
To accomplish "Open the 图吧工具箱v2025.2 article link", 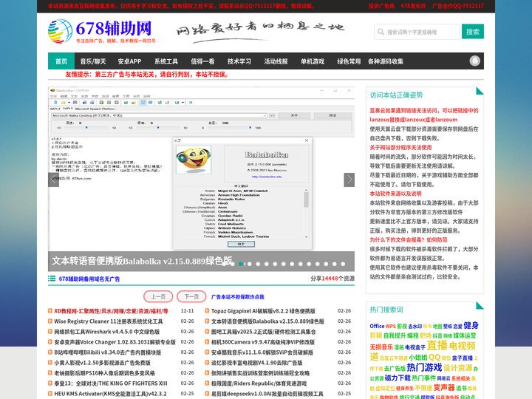I will (263, 332).
